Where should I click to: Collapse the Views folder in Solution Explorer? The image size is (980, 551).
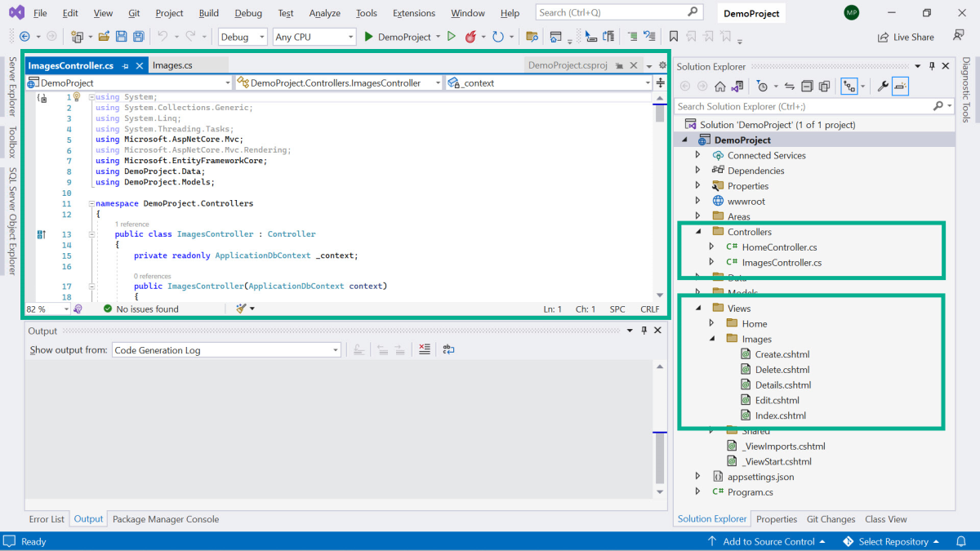pyautogui.click(x=697, y=309)
